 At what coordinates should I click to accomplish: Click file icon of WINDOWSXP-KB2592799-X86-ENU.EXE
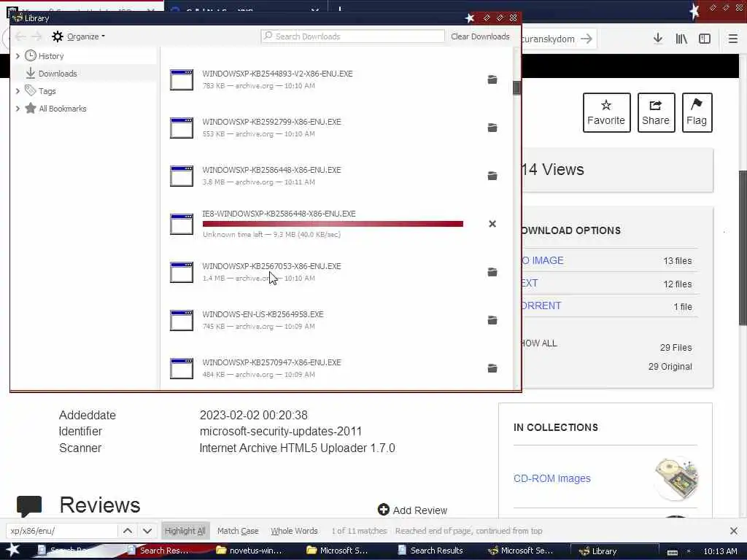[182, 128]
